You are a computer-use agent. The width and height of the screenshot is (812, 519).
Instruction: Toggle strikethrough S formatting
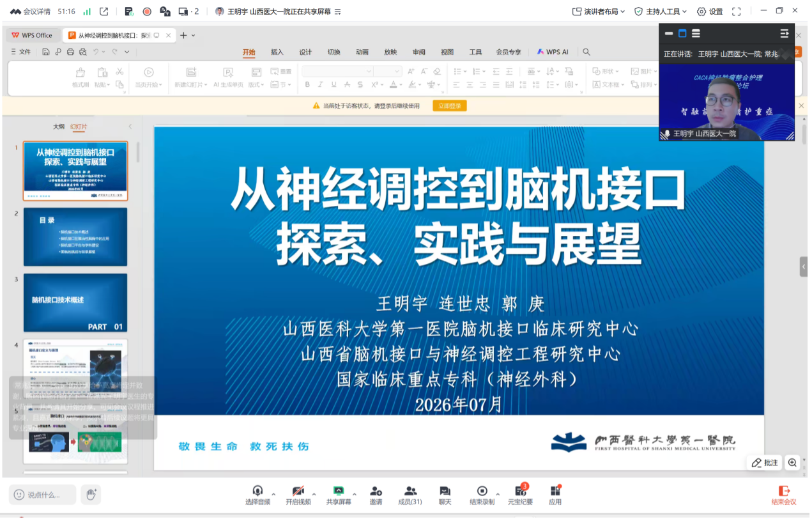[360, 84]
